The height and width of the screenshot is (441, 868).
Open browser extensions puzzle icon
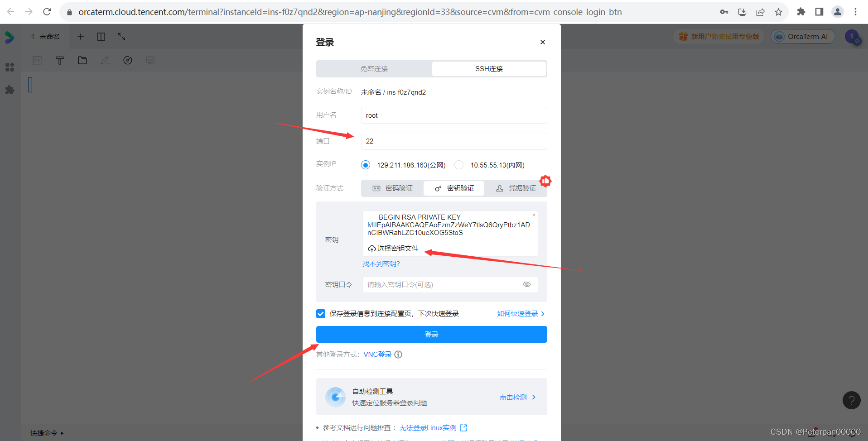point(801,12)
